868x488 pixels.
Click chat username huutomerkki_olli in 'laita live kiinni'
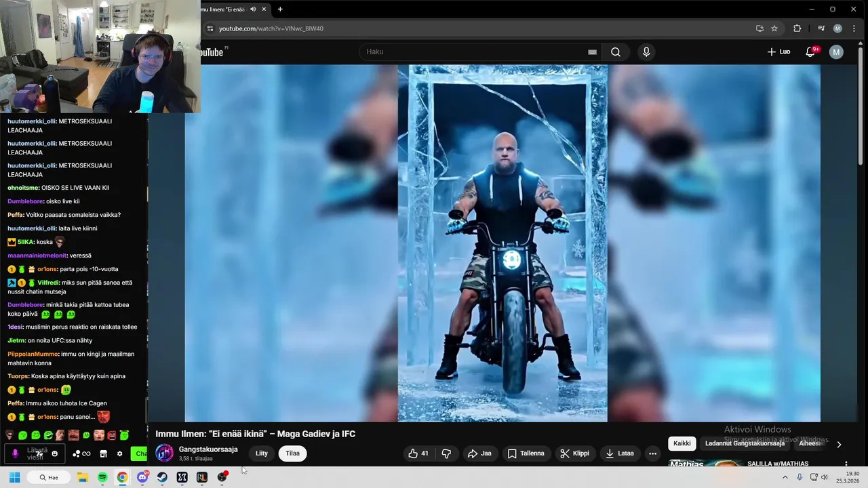[x=31, y=228]
